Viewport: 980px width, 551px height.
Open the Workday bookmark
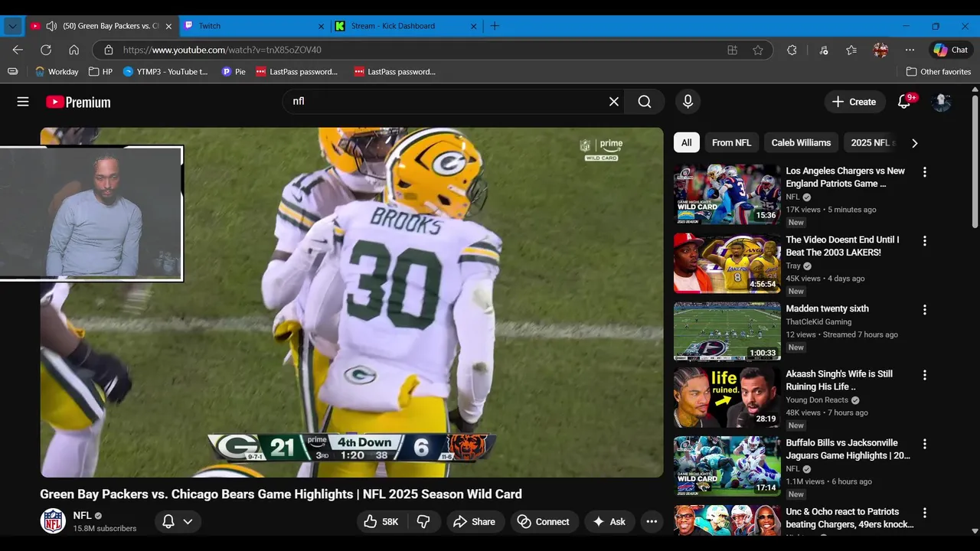(x=57, y=72)
